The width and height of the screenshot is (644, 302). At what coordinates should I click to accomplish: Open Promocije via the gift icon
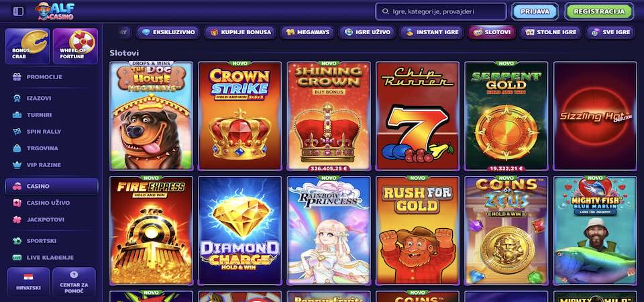coord(17,77)
